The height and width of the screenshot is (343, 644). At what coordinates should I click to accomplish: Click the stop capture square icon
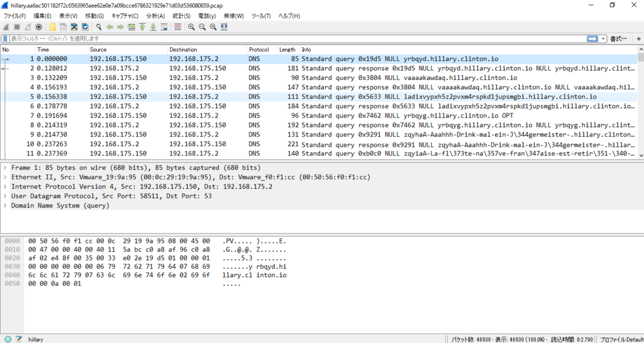click(17, 27)
